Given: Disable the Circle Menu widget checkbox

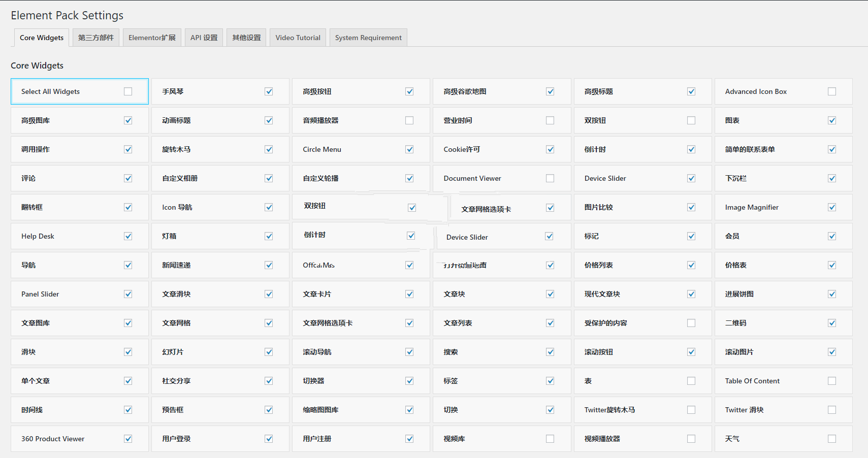Looking at the screenshot, I should point(409,149).
